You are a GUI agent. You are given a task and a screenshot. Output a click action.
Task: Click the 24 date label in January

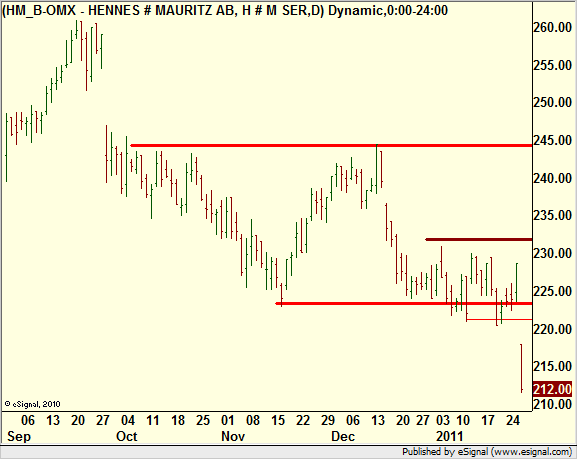click(513, 420)
